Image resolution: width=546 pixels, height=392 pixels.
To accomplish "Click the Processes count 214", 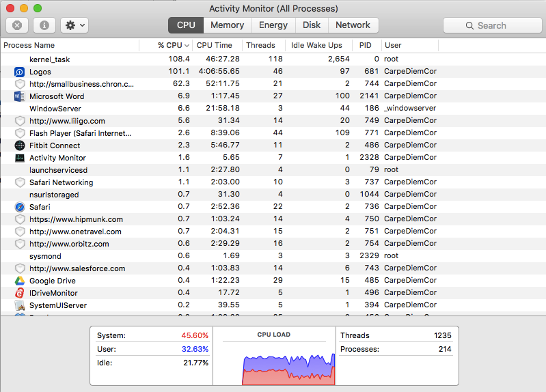I will pyautogui.click(x=445, y=349).
